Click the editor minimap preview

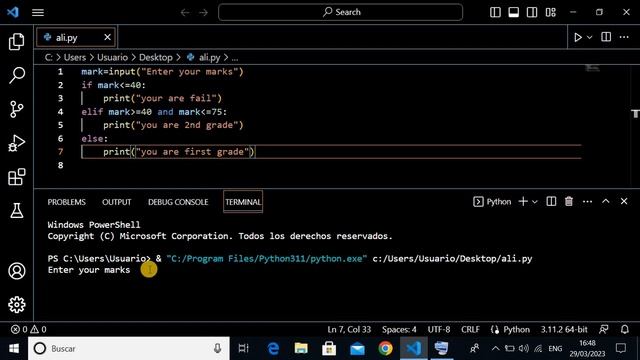pyautogui.click(x=593, y=68)
